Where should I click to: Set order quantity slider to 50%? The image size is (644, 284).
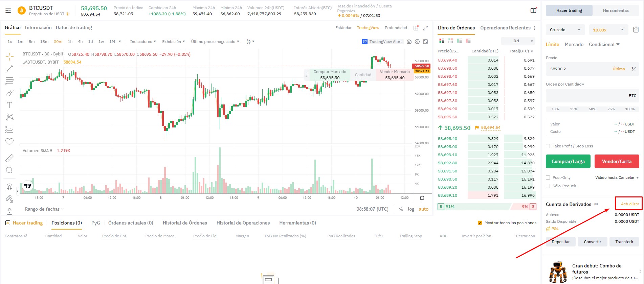(x=592, y=109)
